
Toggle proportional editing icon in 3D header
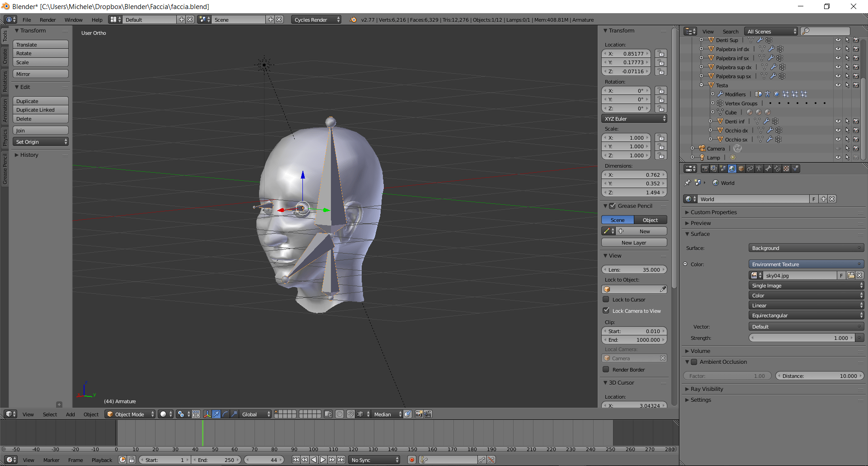[340, 414]
